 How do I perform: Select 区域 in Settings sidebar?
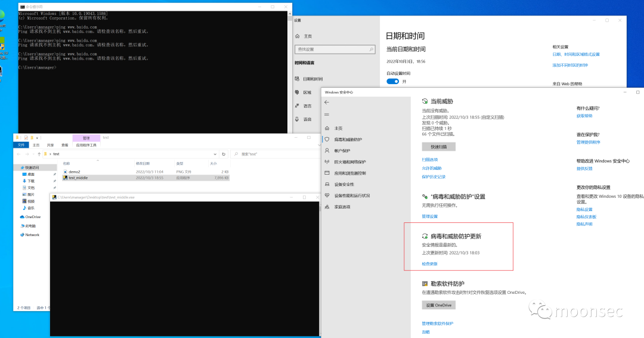pyautogui.click(x=304, y=92)
